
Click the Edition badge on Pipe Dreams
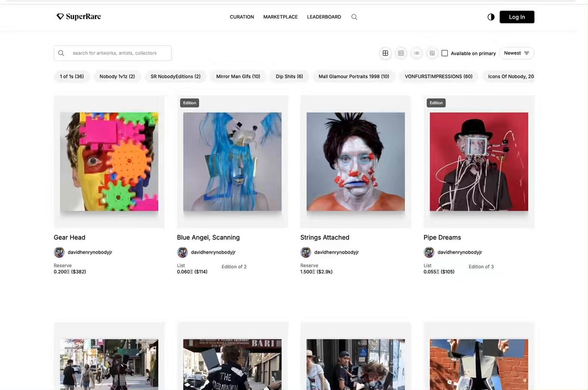(436, 103)
